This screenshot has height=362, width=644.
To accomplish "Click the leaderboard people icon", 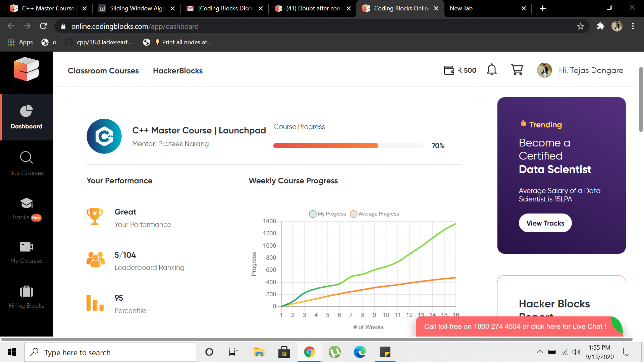I will (96, 260).
